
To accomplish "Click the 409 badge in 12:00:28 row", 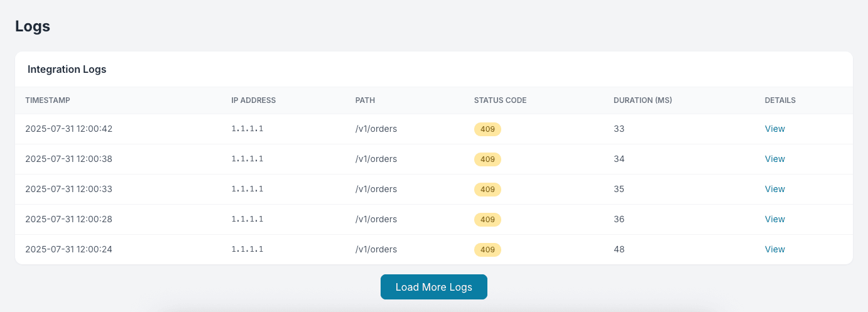I will click(487, 220).
